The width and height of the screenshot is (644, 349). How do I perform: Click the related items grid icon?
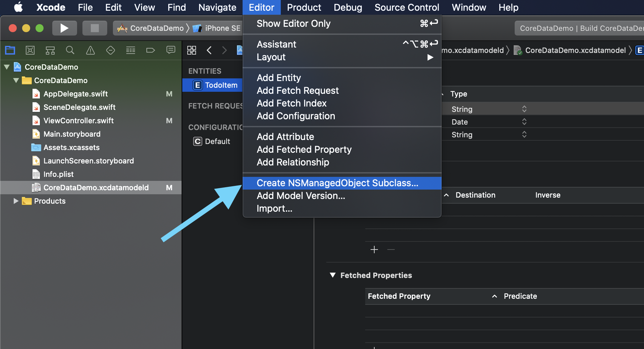(x=192, y=50)
